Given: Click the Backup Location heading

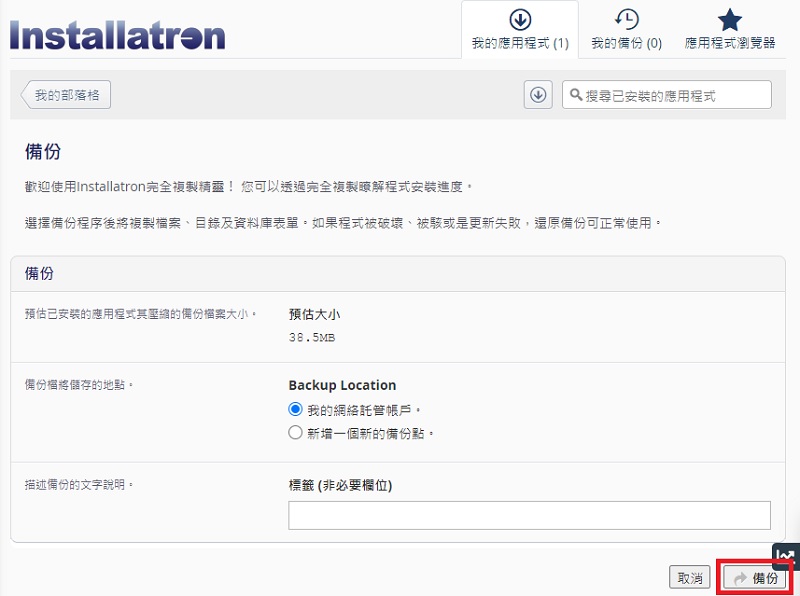Looking at the screenshot, I should pos(342,385).
